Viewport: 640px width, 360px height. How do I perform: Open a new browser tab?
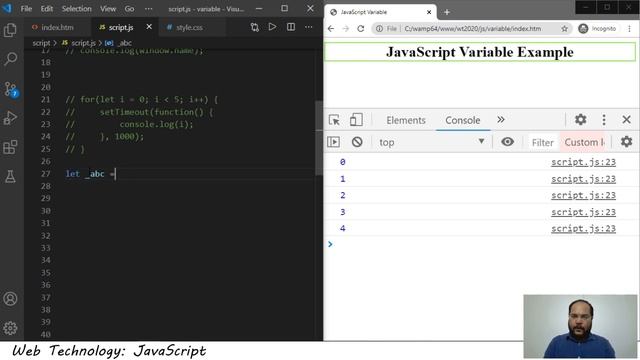(x=447, y=12)
